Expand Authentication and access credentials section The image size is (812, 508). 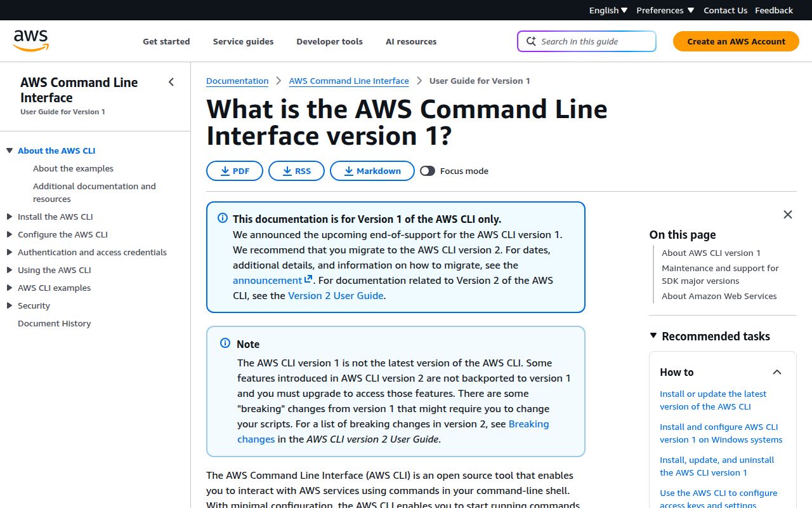pyautogui.click(x=10, y=252)
